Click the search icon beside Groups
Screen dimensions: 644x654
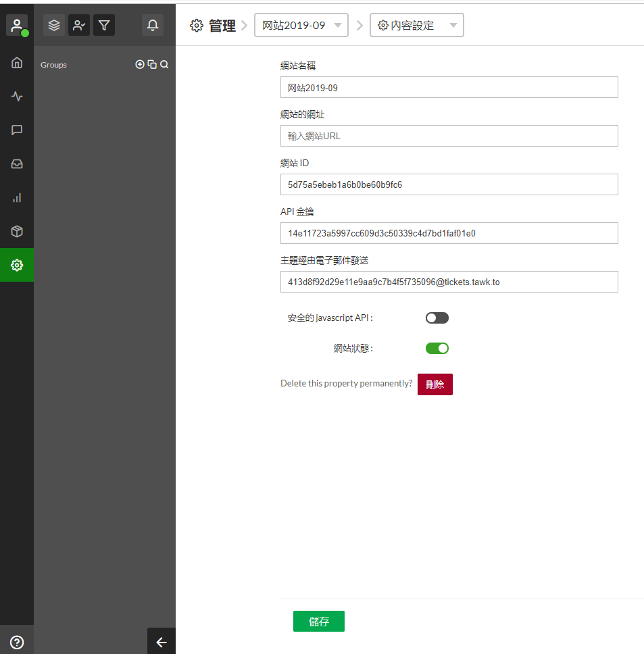(x=164, y=65)
